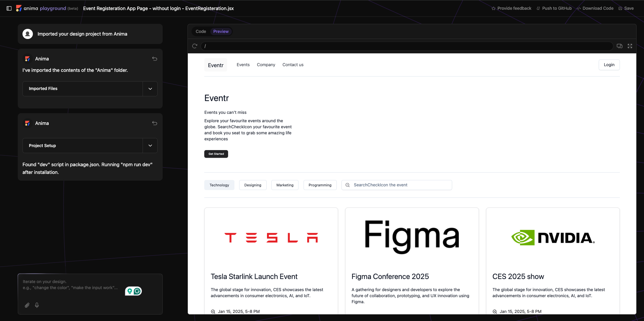
Task: Select the Preview tab
Action: 221,32
